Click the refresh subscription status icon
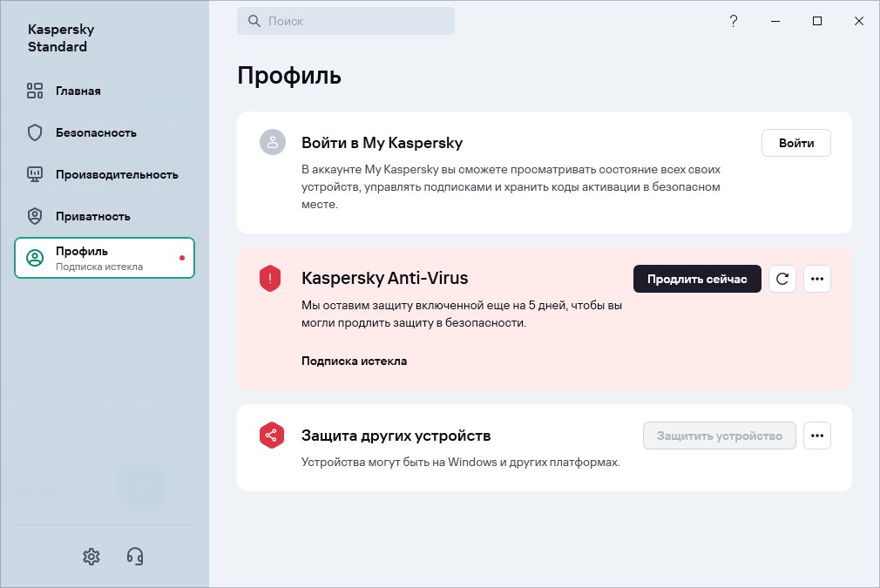The width and height of the screenshot is (880, 588). (x=782, y=279)
